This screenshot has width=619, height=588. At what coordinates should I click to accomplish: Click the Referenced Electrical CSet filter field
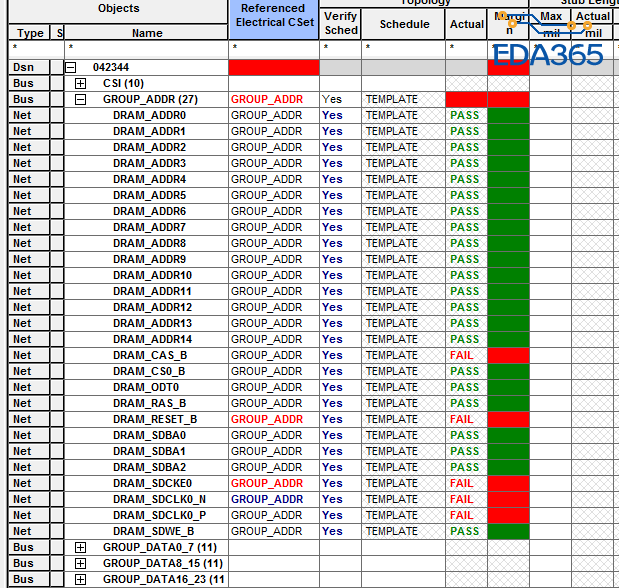[x=274, y=49]
